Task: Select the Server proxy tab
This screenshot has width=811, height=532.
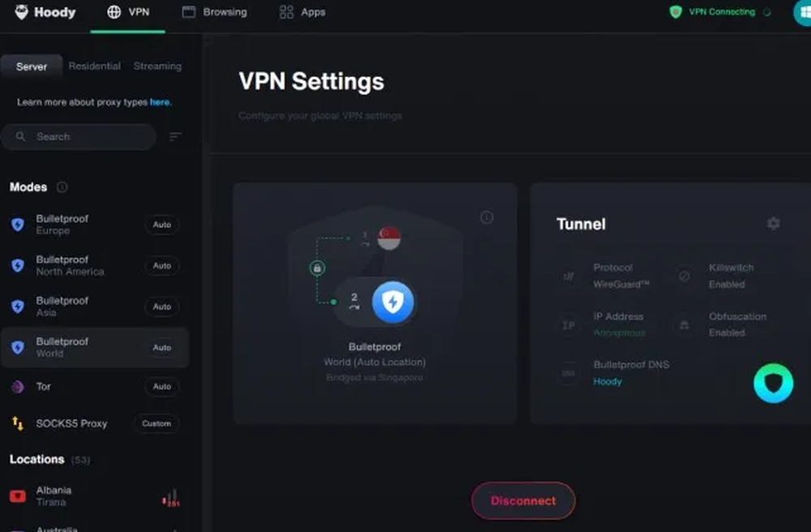Action: click(x=32, y=66)
